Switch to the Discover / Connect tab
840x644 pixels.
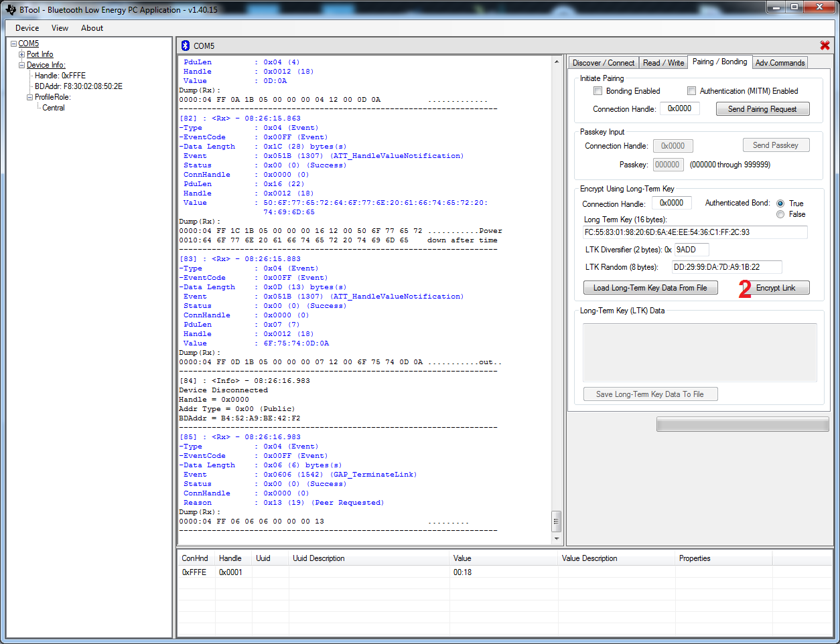tap(603, 63)
